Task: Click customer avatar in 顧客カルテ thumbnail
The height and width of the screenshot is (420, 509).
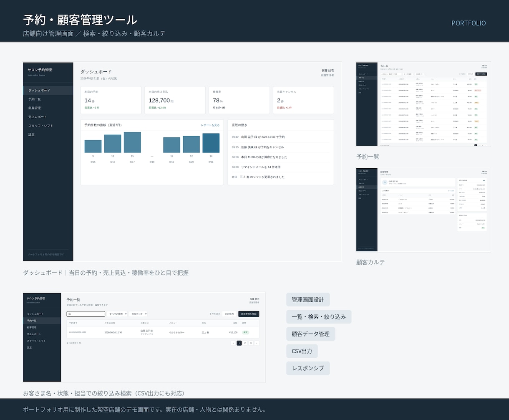Action: tap(385, 182)
